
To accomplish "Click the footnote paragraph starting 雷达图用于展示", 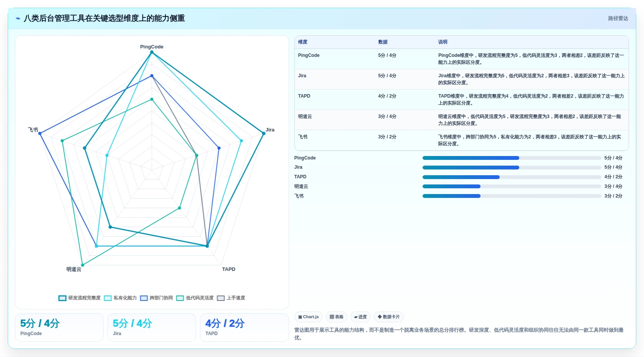I will (x=459, y=334).
